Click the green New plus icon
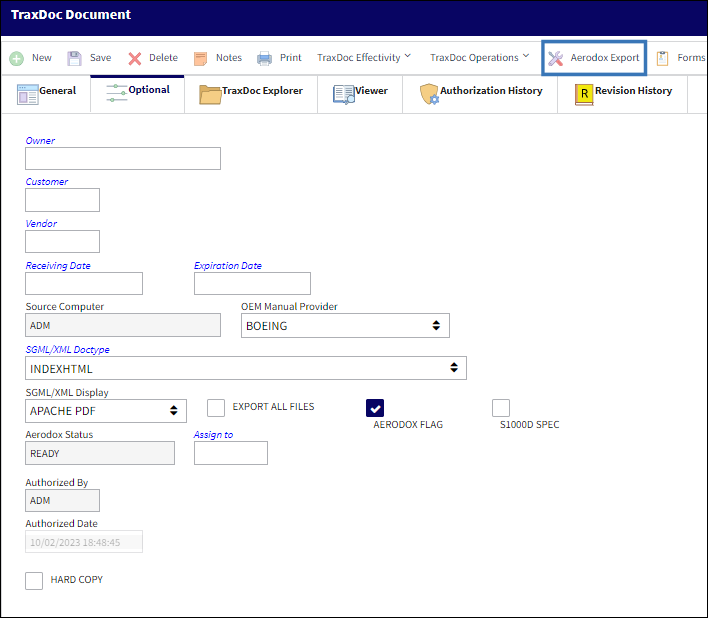708x618 pixels. click(17, 59)
